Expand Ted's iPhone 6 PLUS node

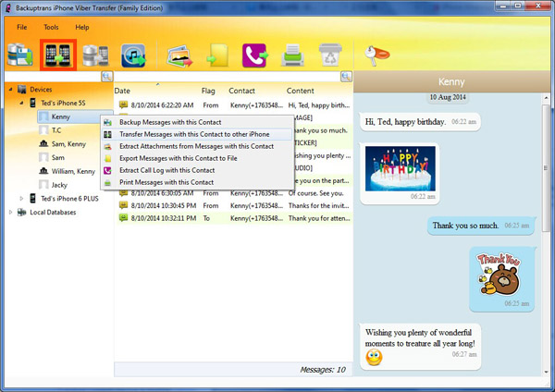coord(21,199)
